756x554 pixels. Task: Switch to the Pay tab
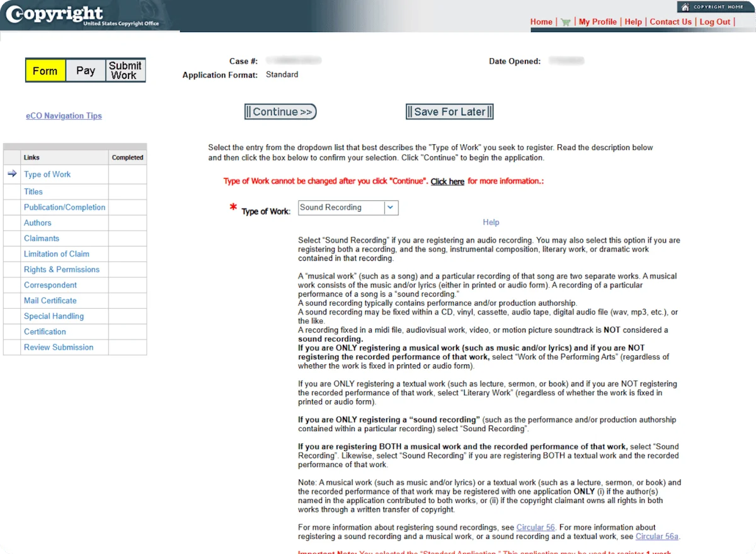(x=86, y=70)
